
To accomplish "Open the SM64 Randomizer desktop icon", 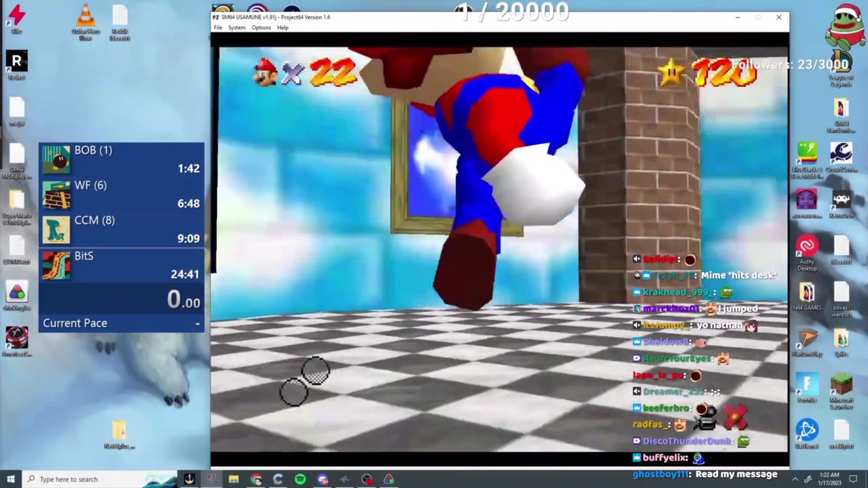I will [841, 115].
